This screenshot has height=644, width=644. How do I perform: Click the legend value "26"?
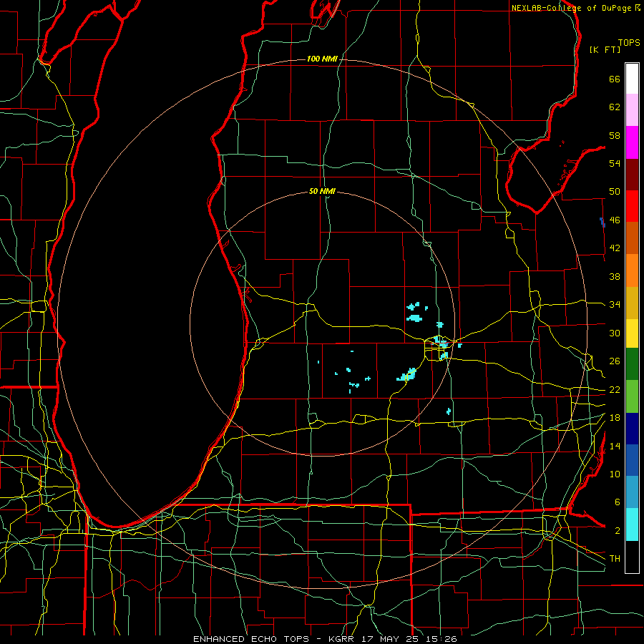[615, 361]
